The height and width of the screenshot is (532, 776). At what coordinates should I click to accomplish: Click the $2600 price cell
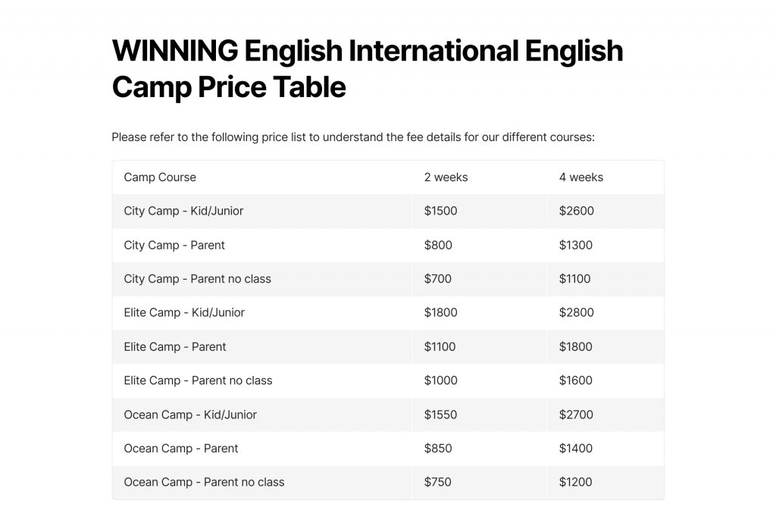coord(577,211)
